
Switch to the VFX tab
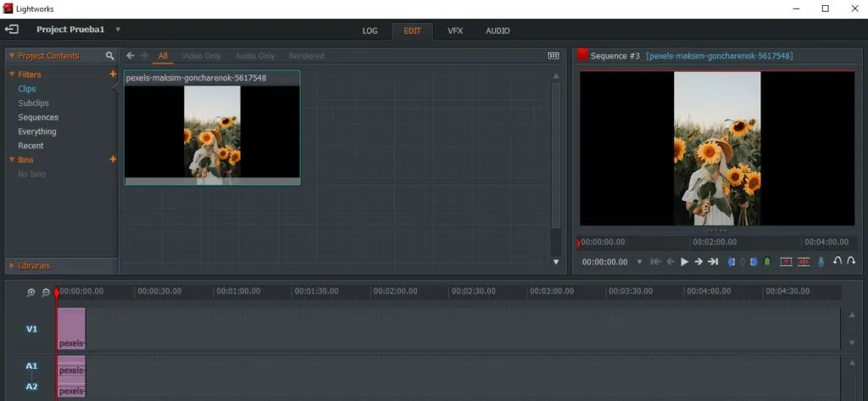455,31
